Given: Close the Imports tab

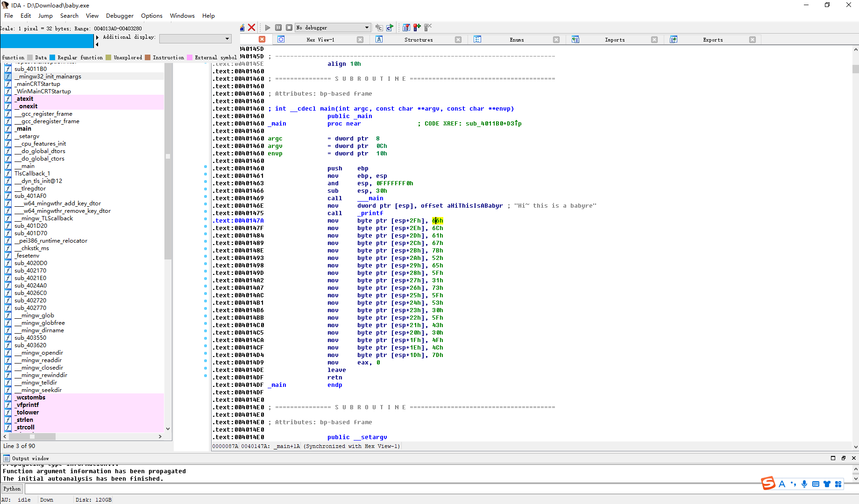Looking at the screenshot, I should click(x=654, y=40).
